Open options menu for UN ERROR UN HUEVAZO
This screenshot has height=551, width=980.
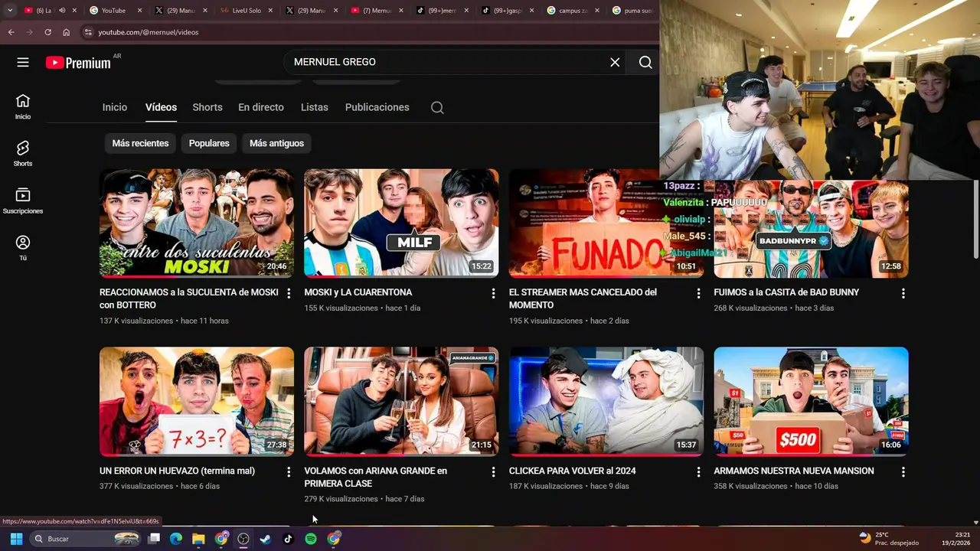(x=289, y=472)
